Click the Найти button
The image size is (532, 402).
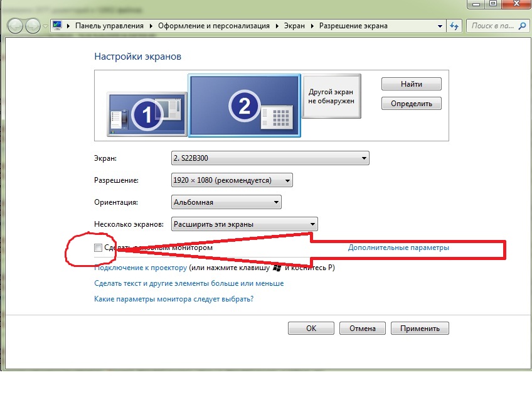(x=411, y=84)
